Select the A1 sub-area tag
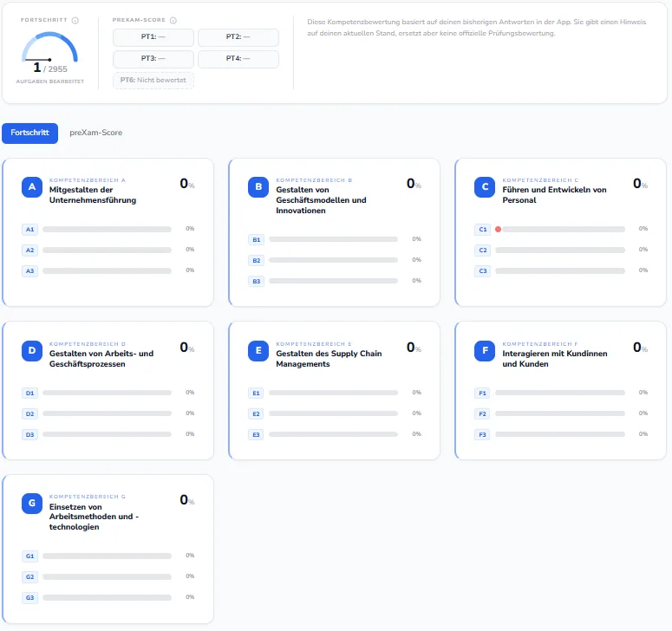 click(29, 229)
